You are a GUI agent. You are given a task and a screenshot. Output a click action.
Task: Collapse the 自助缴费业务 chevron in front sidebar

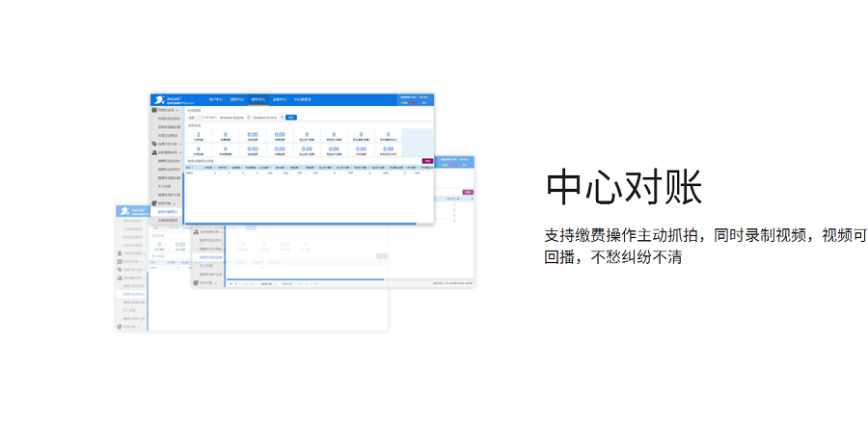pos(180,152)
